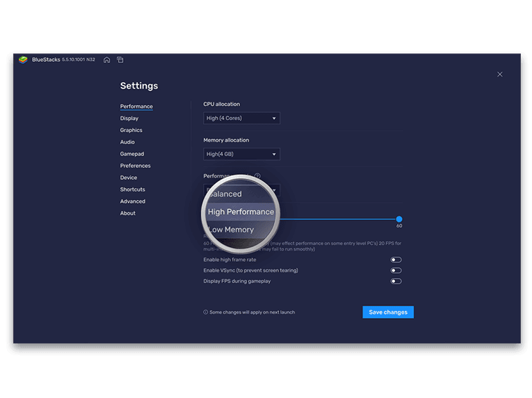The height and width of the screenshot is (398, 532).
Task: Click the performance mode help icon
Action: click(x=258, y=176)
